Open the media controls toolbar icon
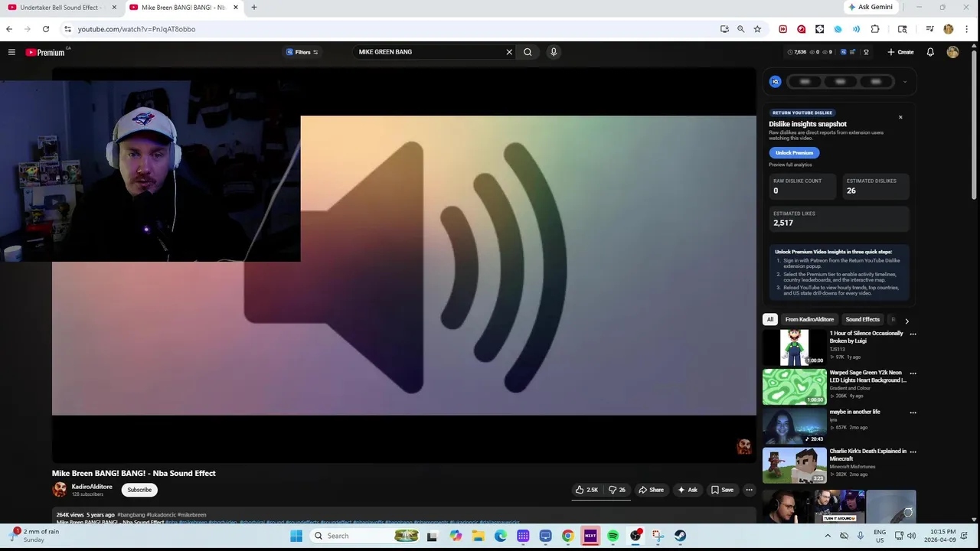980x551 pixels. point(929,29)
